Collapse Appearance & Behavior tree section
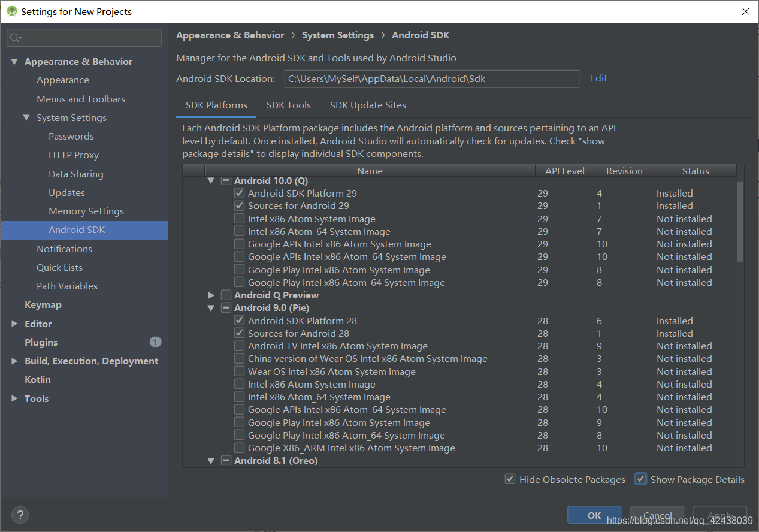This screenshot has height=532, width=759. 14,62
